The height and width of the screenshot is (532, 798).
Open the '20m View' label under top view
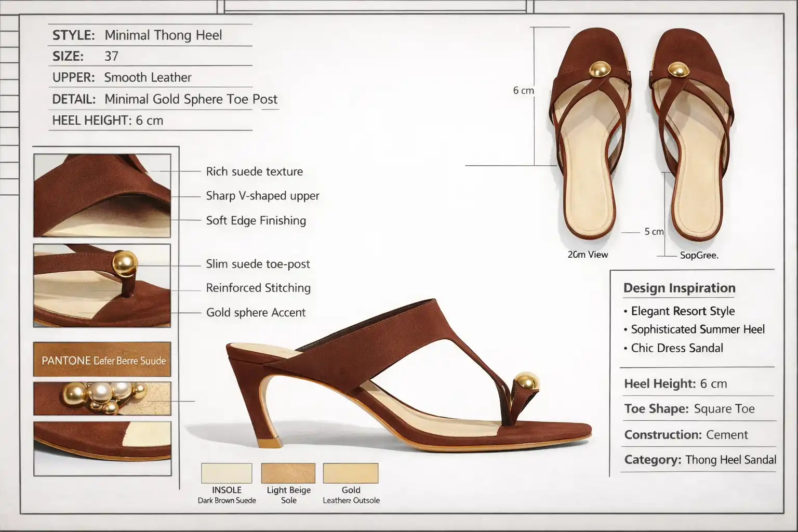[587, 255]
